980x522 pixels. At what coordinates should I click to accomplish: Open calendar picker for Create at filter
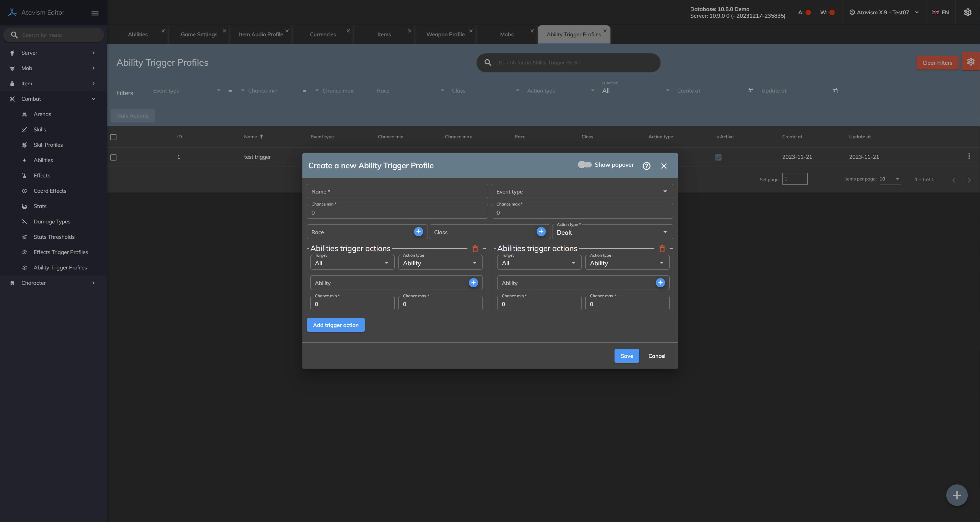(x=751, y=91)
